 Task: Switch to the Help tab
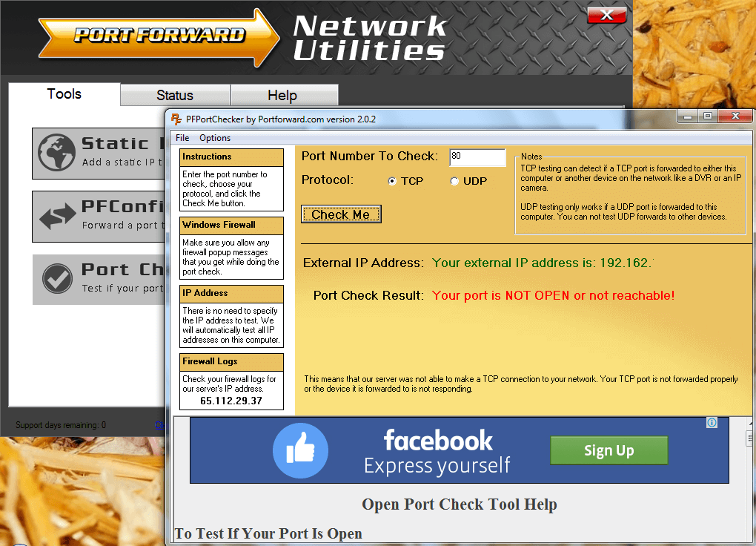pyautogui.click(x=282, y=96)
